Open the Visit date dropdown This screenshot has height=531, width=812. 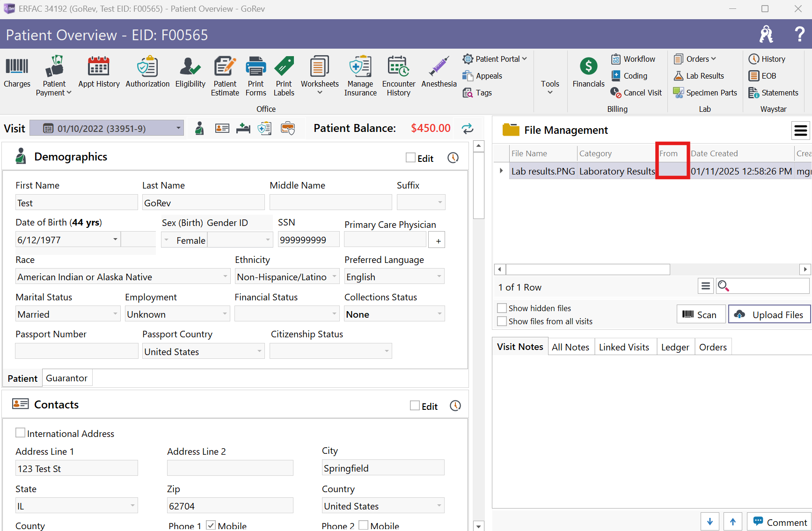[x=178, y=128]
